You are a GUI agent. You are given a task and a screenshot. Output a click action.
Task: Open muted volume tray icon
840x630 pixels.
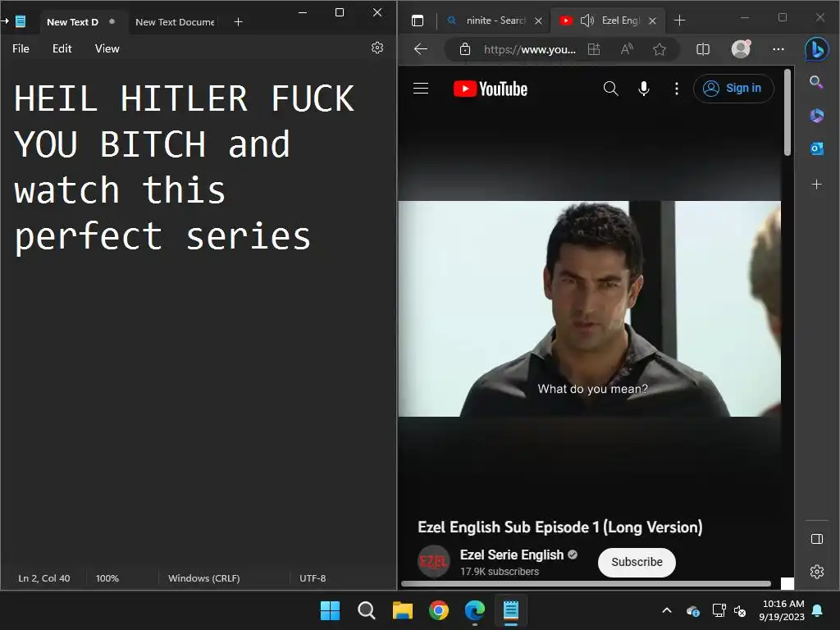pos(740,610)
